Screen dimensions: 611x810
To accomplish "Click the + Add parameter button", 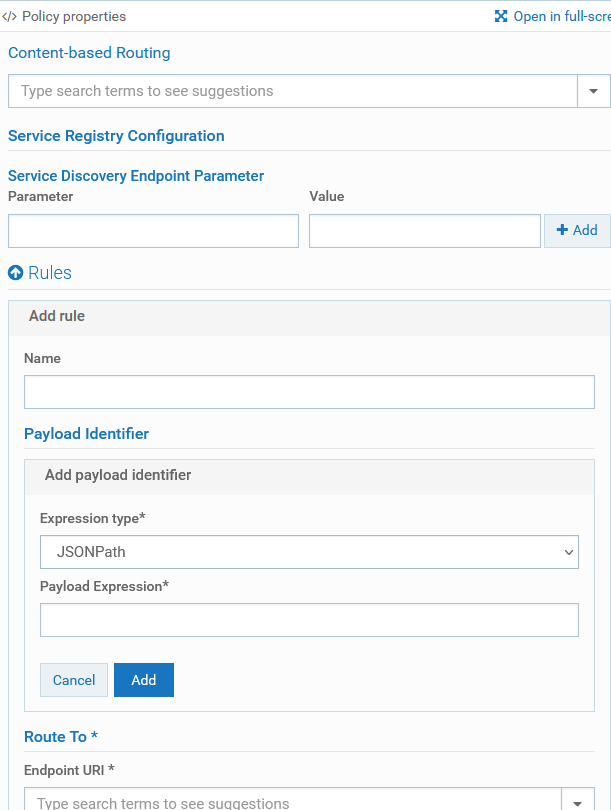I will coord(577,230).
